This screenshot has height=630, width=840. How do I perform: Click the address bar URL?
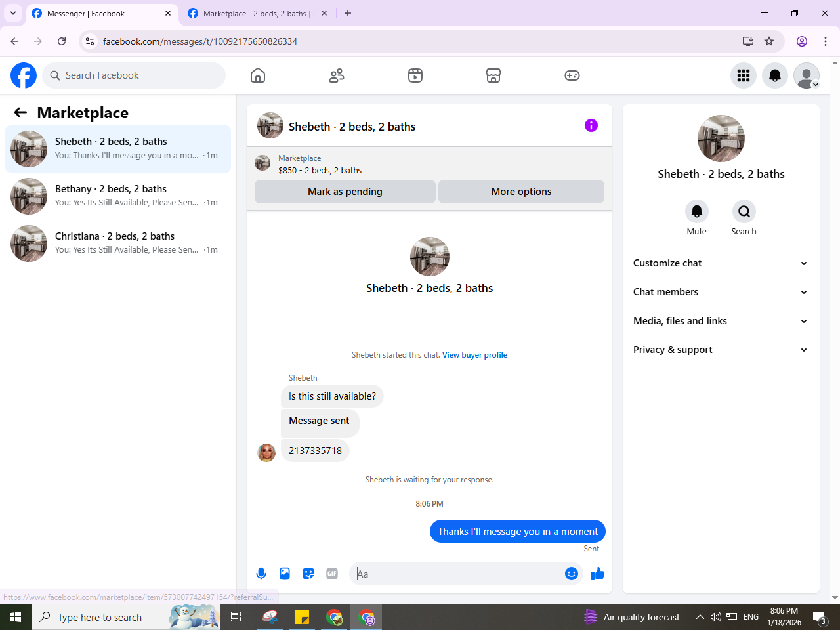click(x=200, y=41)
